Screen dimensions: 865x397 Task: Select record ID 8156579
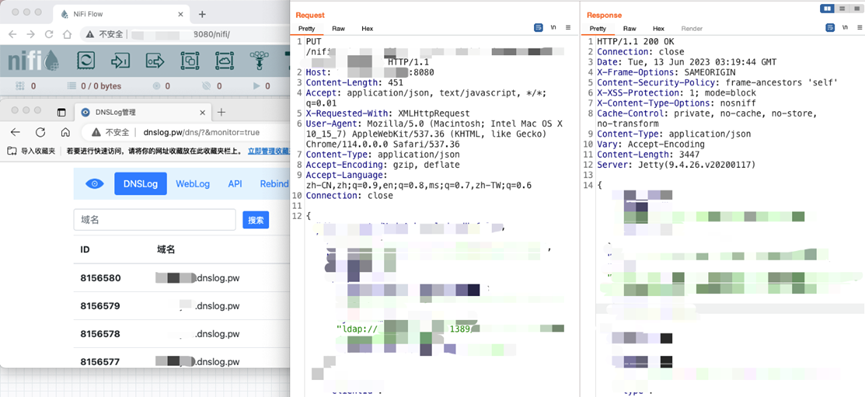(x=100, y=306)
